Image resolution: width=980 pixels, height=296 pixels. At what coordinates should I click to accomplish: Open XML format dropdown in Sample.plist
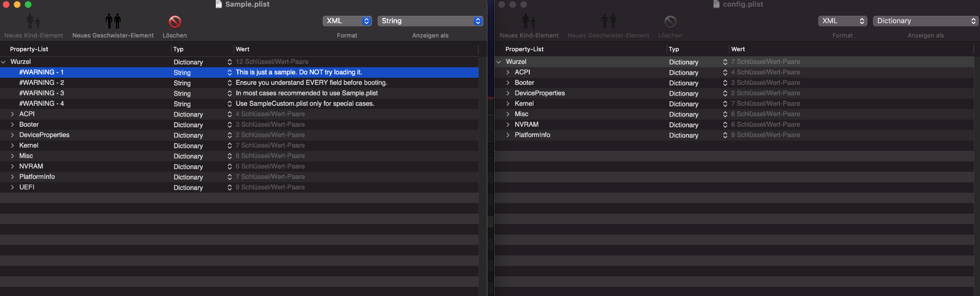347,21
